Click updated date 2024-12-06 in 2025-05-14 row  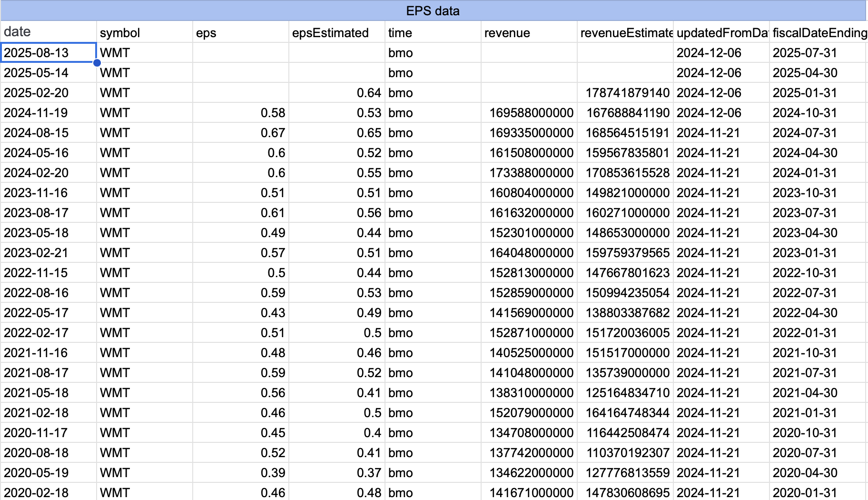pyautogui.click(x=721, y=72)
